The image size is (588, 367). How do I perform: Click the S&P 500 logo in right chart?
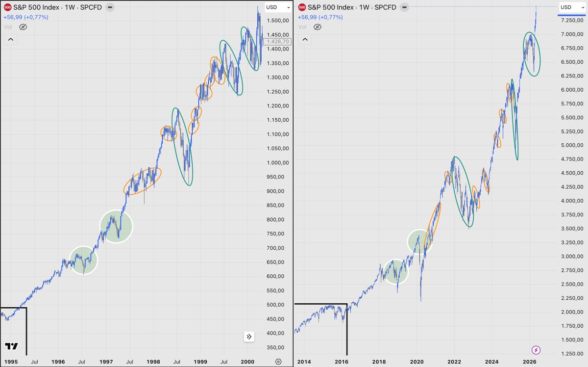click(302, 7)
